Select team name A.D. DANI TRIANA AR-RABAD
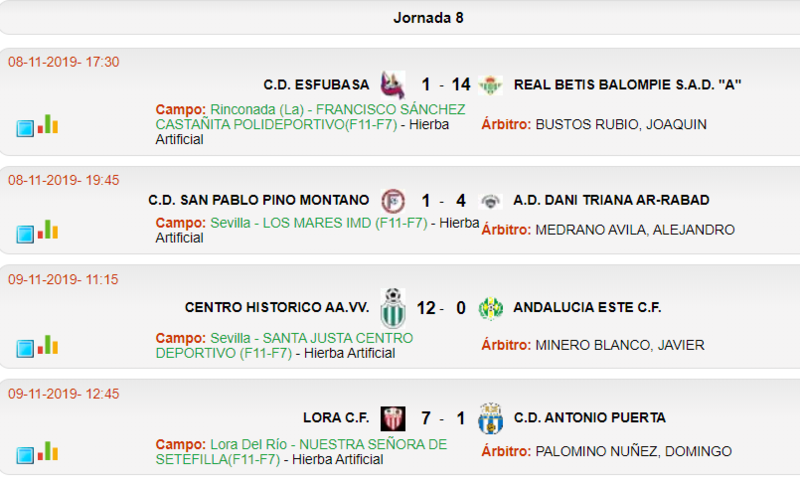Viewport: 800px width, 483px height. click(611, 200)
